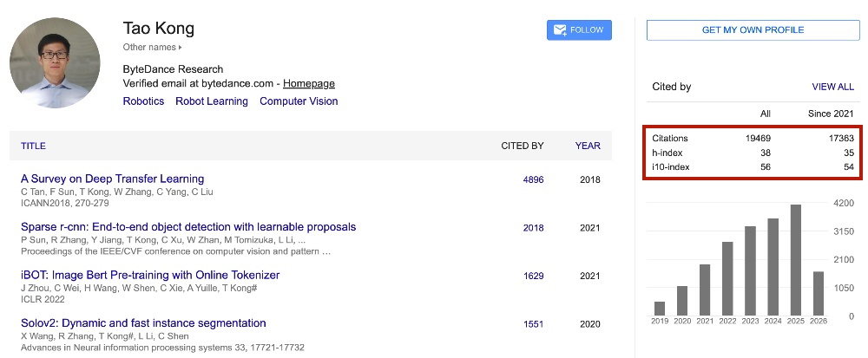Click the CITED BY column header

click(x=522, y=146)
